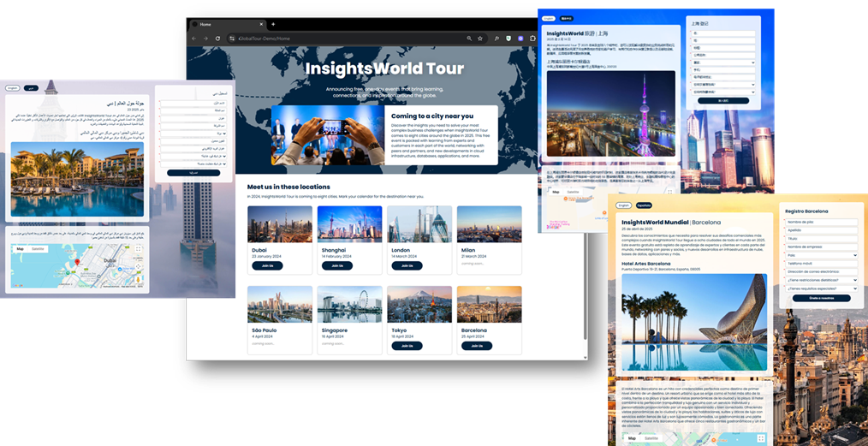Open the '¿Tiene restricciones dietéticas?' dropdown

[x=821, y=280]
